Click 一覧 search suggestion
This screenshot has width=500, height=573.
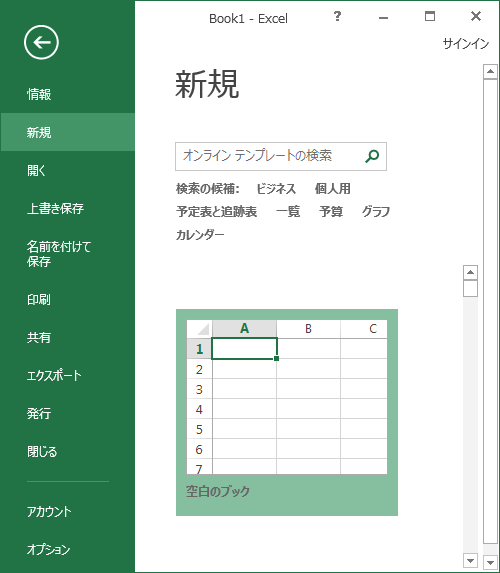288,212
